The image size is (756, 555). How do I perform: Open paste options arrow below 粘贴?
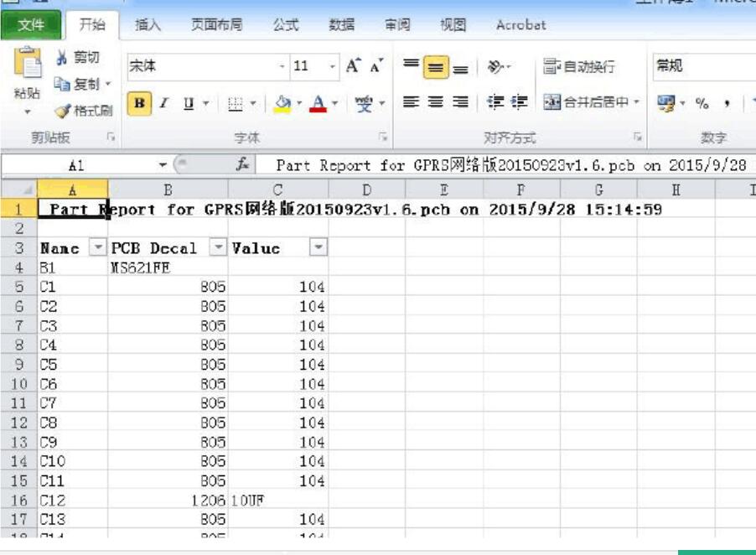(x=28, y=112)
